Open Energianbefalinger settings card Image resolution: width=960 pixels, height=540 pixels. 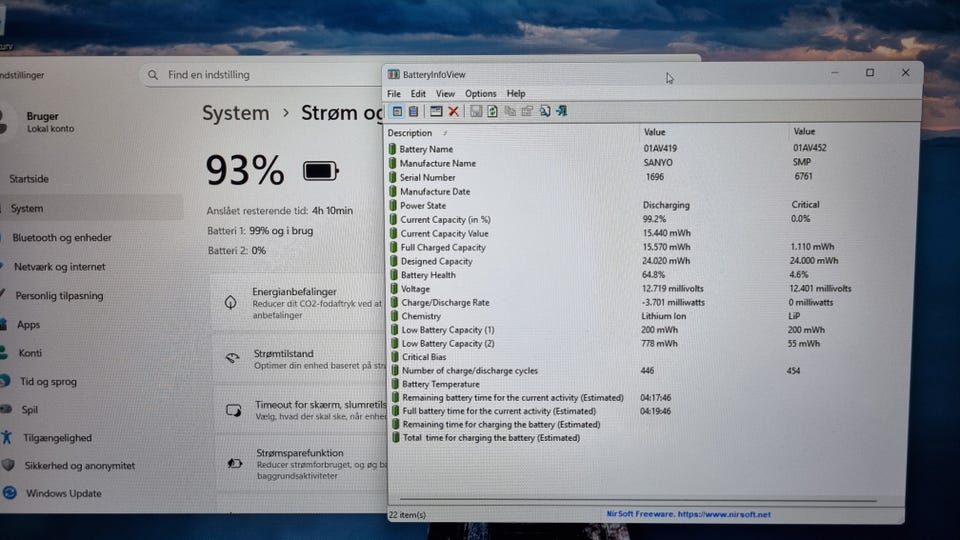tap(300, 298)
